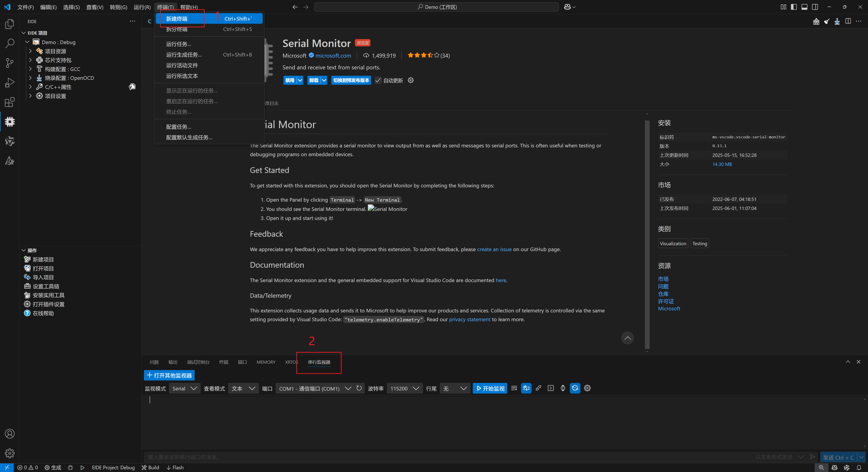Screen dimensions: 868x472
Task: Click the remote window icon in status bar
Action: point(7,467)
